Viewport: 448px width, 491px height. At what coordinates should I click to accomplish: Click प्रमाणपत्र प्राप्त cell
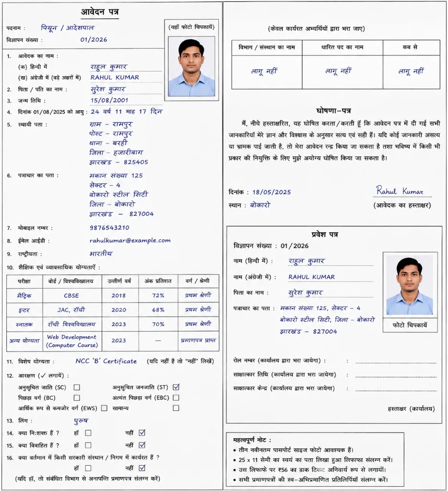[198, 341]
